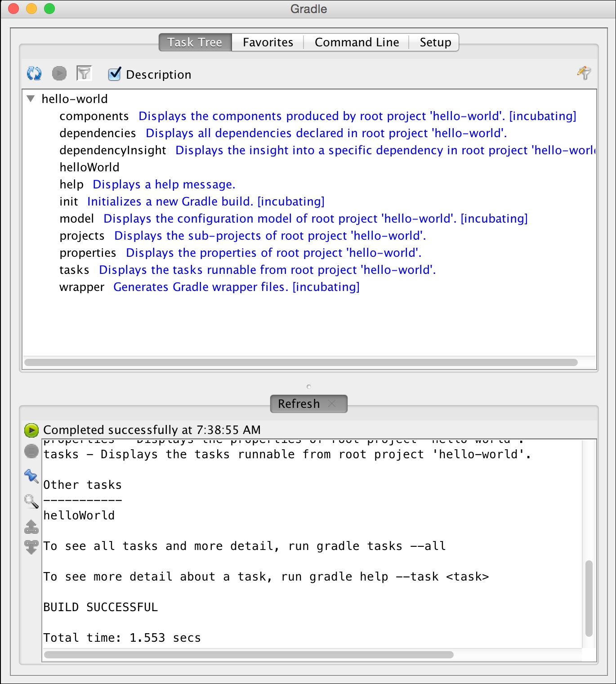Click the task tree horizontal scrollbar
Viewport: 616px width, 684px height.
click(301, 362)
